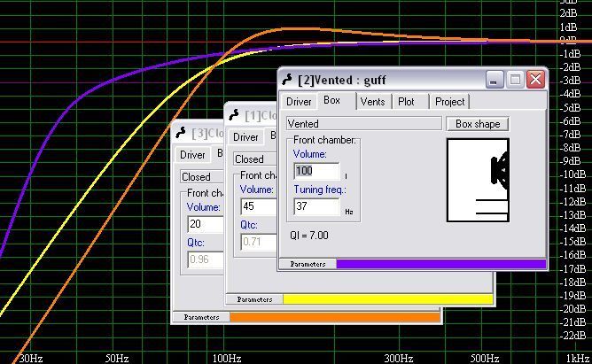Click the Closed box type field in window [1]
Viewport: 592px width, 364px height.
tap(255, 159)
